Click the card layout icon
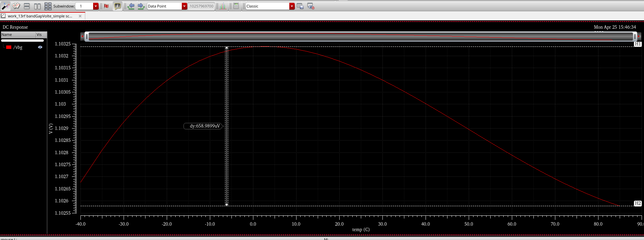 click(16, 6)
